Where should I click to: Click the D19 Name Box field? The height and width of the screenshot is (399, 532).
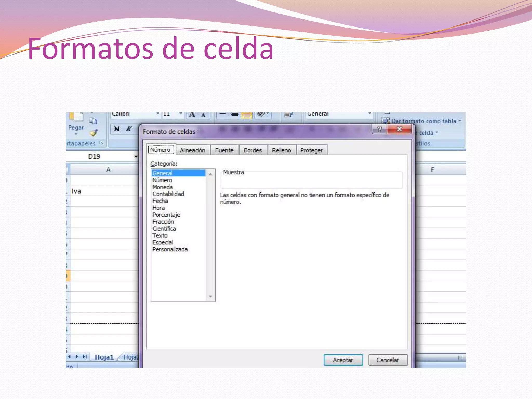(x=100, y=156)
